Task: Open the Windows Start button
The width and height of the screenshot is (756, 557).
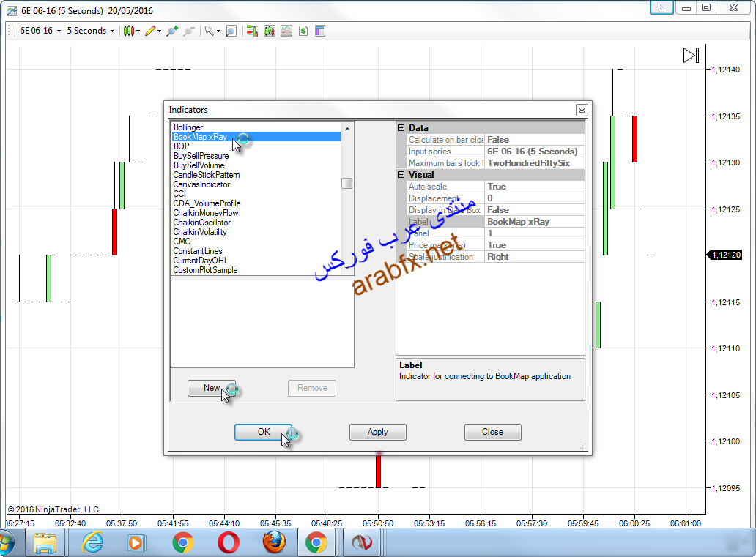Action: click(x=5, y=543)
